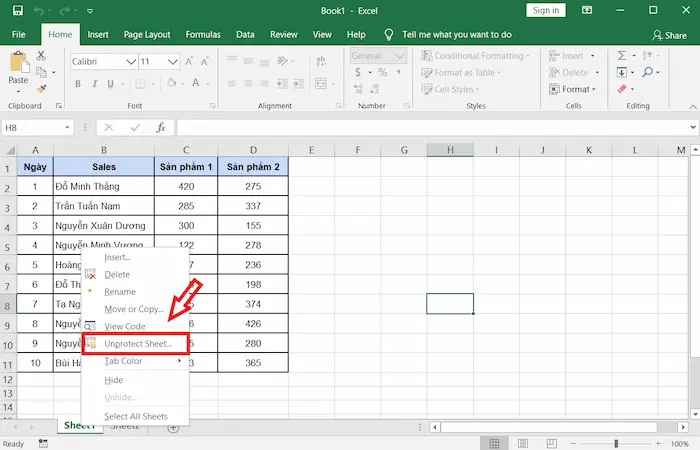Toggle Wrap Text button
Screen dimensions: 700x450
pyautogui.click(x=321, y=61)
